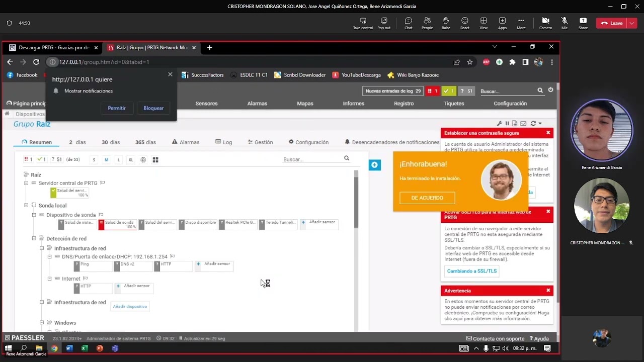Filter tree by the 51 unknown sensors
This screenshot has height=362, width=644.
(x=57, y=159)
